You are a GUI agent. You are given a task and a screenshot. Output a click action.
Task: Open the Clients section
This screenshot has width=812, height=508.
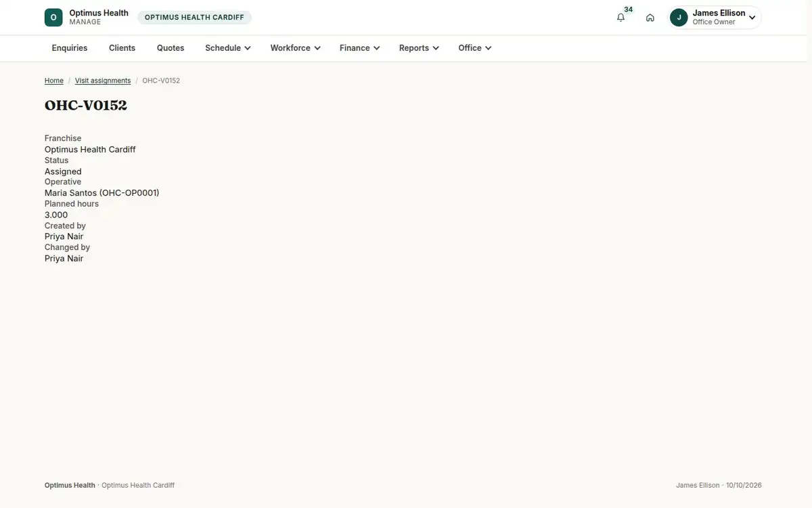pos(122,48)
